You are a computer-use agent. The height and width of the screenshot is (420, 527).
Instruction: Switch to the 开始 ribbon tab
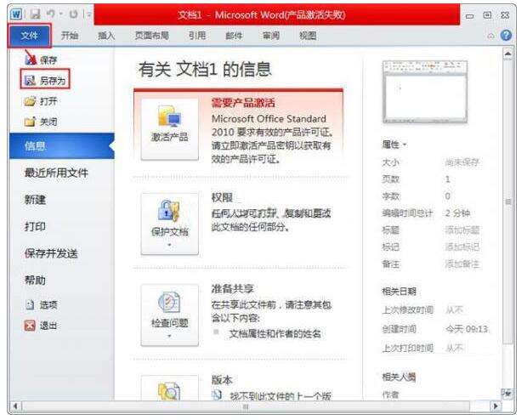click(x=70, y=36)
